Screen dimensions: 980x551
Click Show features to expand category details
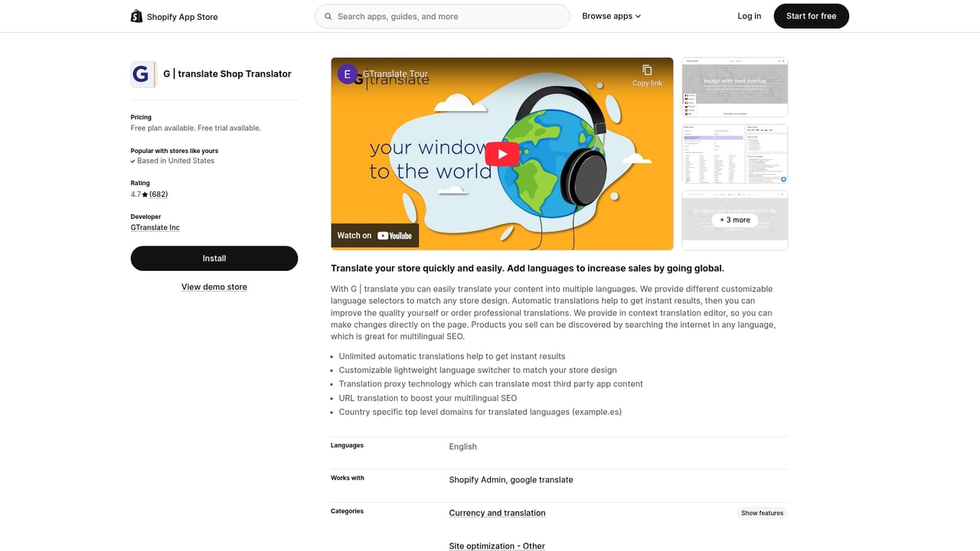coord(762,513)
